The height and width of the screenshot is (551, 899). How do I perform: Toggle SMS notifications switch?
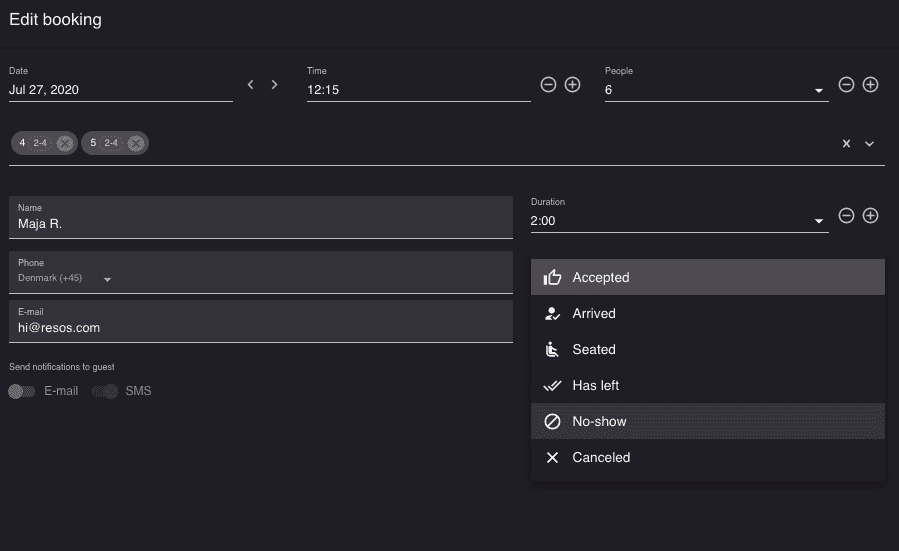[105, 392]
